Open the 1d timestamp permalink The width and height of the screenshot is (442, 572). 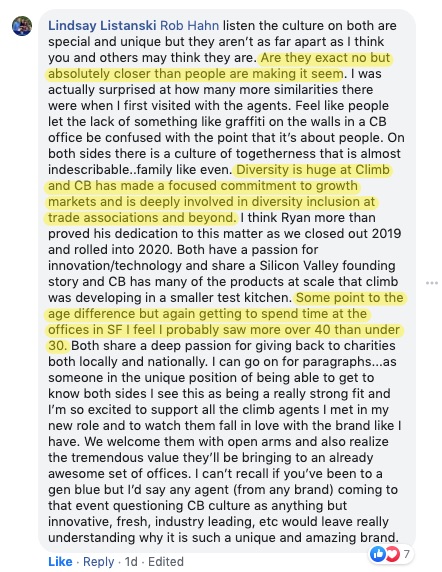[131, 561]
